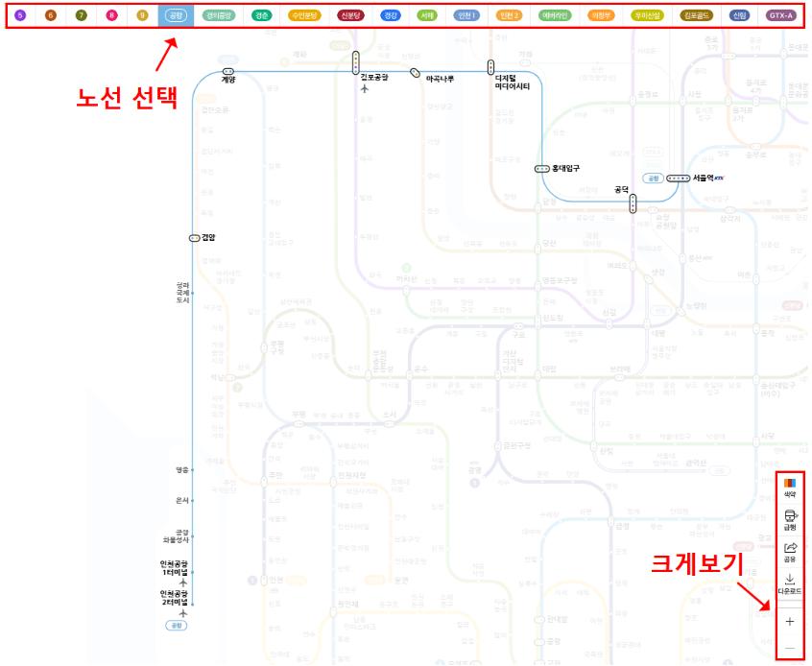Select the 서울역 transfer station marker
Screen dimensions: 812x666
pyautogui.click(x=678, y=178)
